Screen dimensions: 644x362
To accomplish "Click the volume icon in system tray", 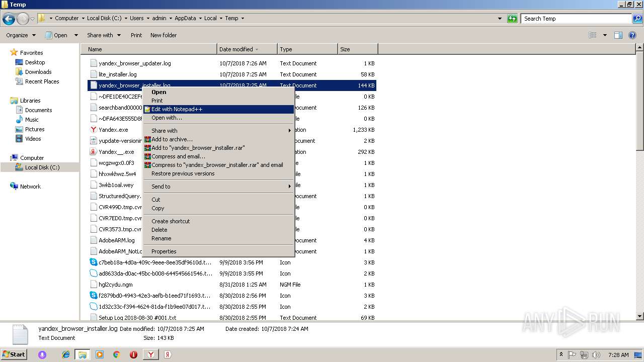I will pos(596,354).
